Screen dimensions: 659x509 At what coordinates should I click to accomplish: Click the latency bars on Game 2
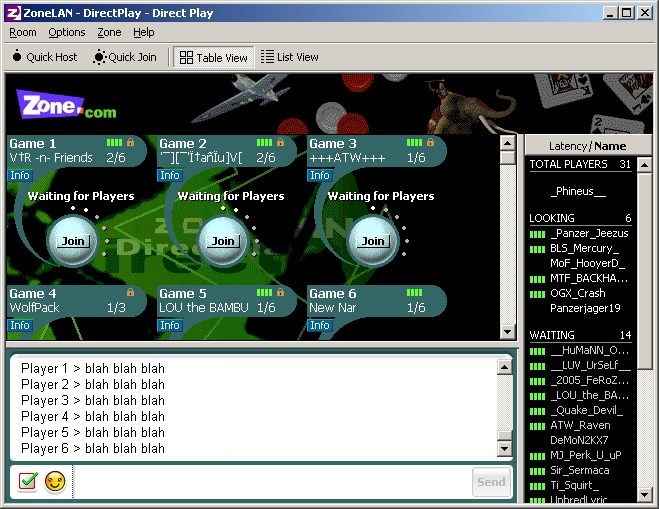[x=264, y=142]
